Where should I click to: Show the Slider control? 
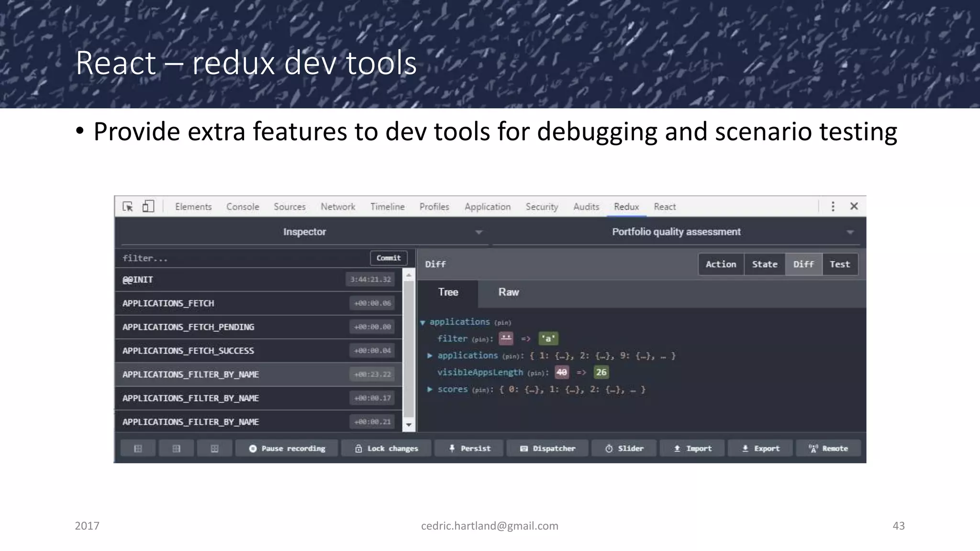point(624,448)
